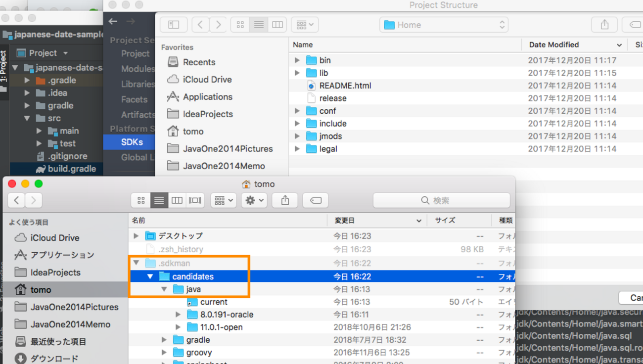Open 最近使った項目 in the Finder sidebar

pyautogui.click(x=50, y=342)
